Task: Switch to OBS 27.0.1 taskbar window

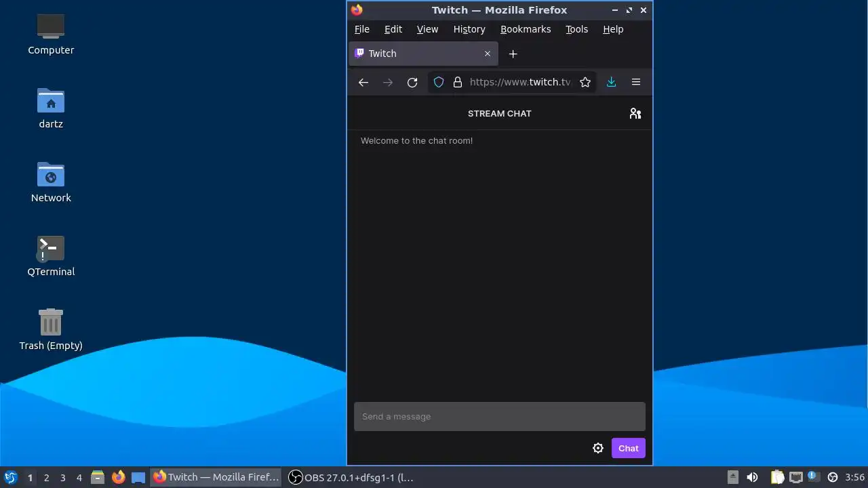Action: pos(351,477)
